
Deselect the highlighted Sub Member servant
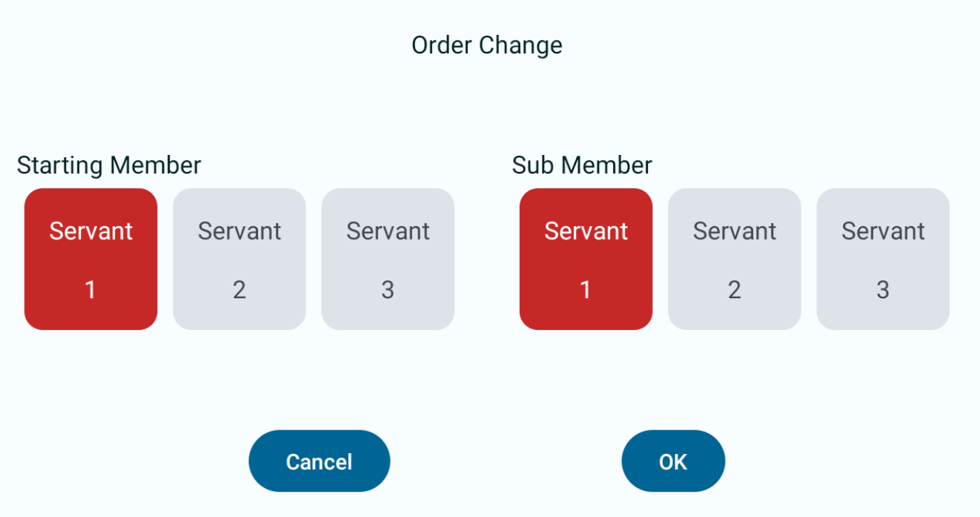(x=586, y=259)
